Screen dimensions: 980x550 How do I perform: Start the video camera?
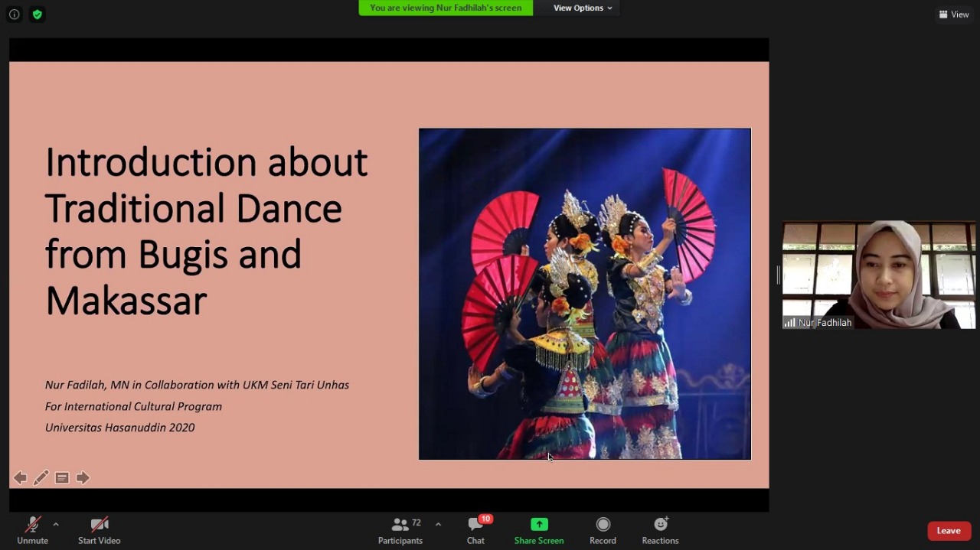[99, 530]
